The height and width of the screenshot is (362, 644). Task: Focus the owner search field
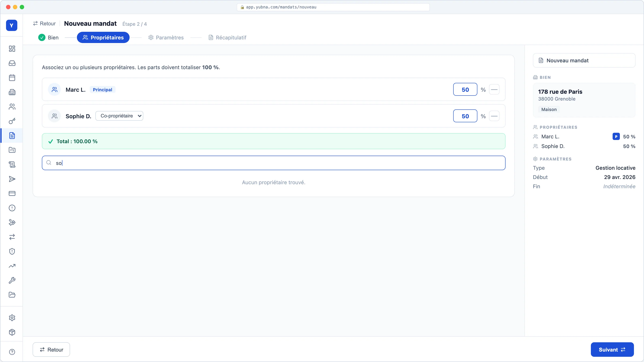tap(273, 163)
